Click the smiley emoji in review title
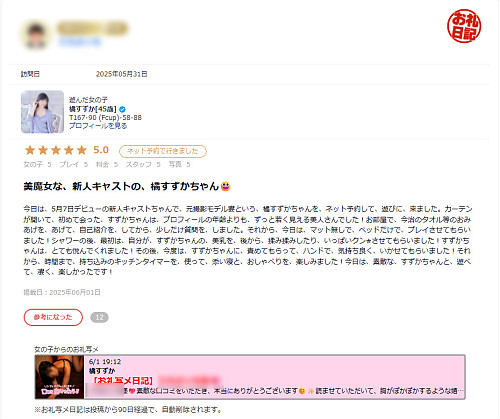 pyautogui.click(x=226, y=186)
